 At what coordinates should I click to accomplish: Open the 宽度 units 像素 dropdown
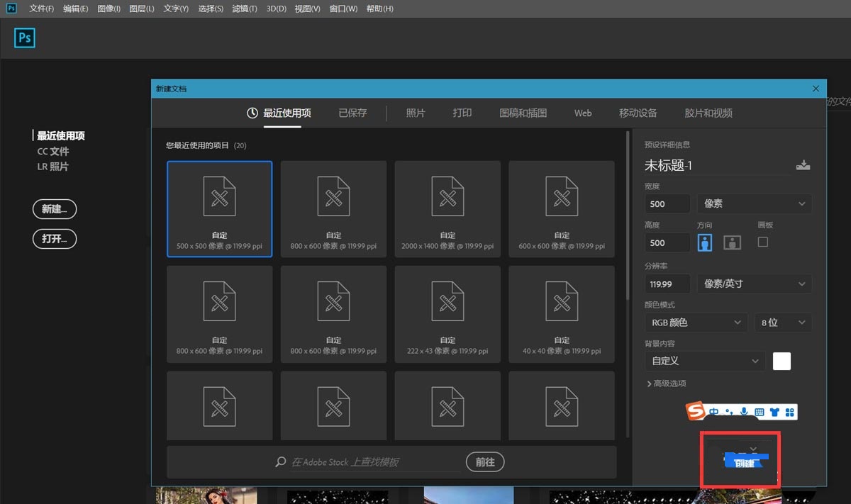pyautogui.click(x=754, y=203)
